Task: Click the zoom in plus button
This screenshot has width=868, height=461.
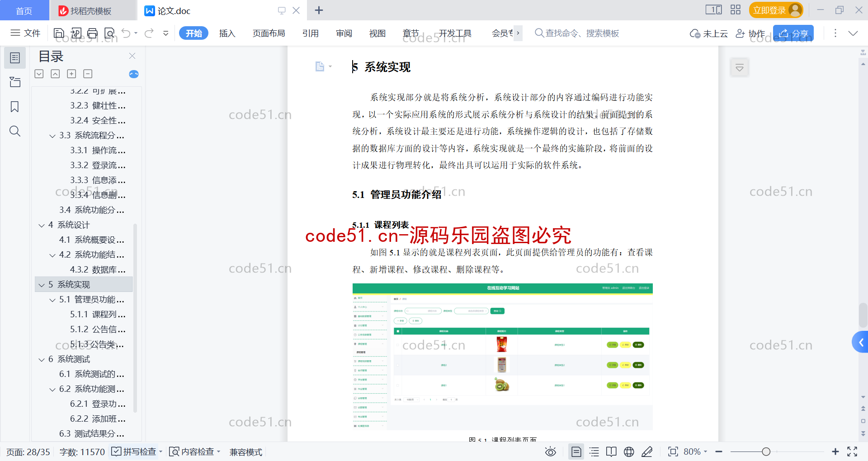Action: 835,452
